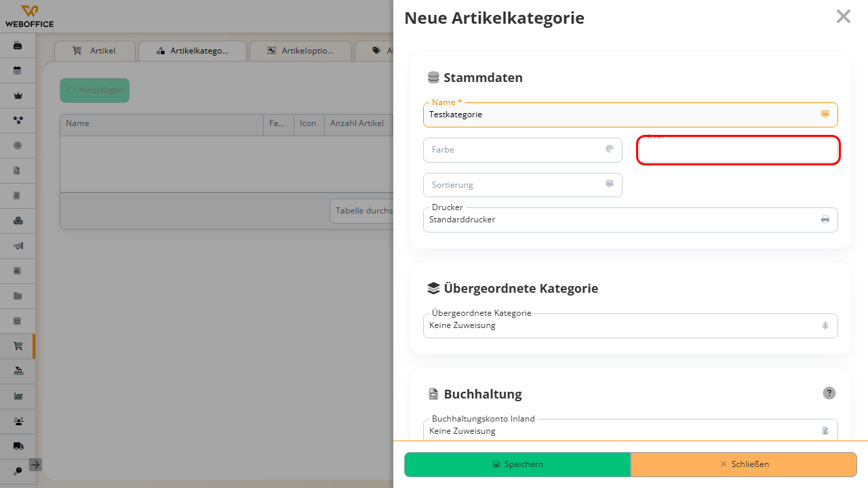Open the list sheet icon in the sidebar

tap(18, 195)
